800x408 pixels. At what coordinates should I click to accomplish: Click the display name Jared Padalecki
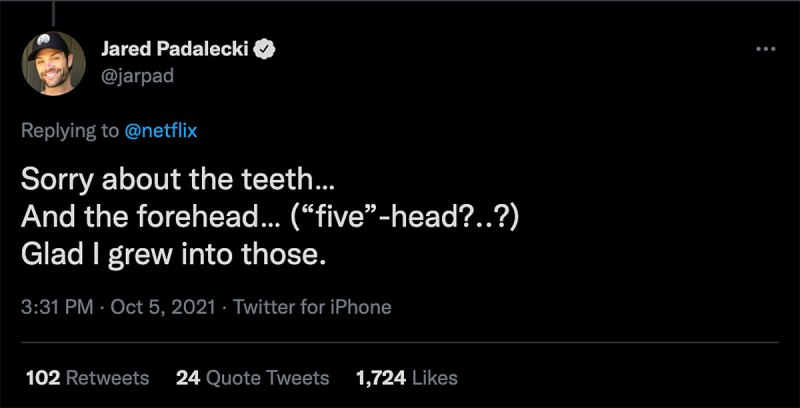point(185,49)
